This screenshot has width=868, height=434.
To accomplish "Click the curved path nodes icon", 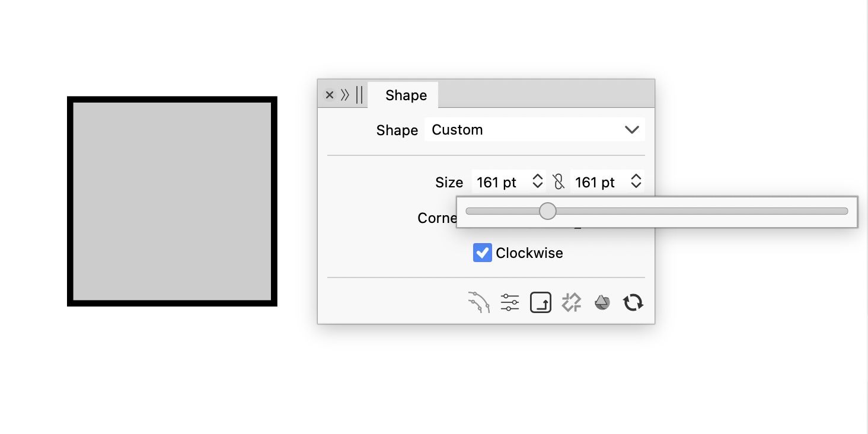I will coord(479,303).
